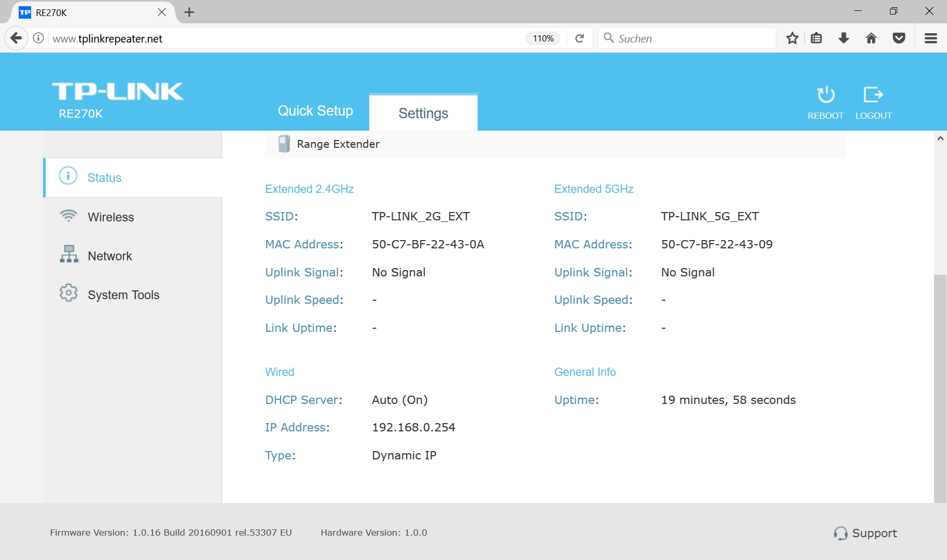
Task: Click the Reboot power icon
Action: (826, 95)
